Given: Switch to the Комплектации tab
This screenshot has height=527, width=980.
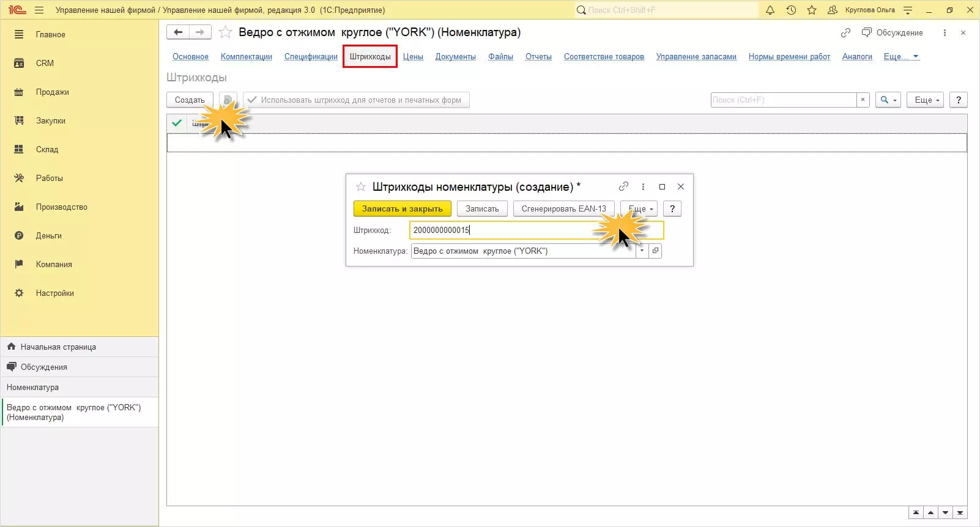Looking at the screenshot, I should click(x=247, y=57).
